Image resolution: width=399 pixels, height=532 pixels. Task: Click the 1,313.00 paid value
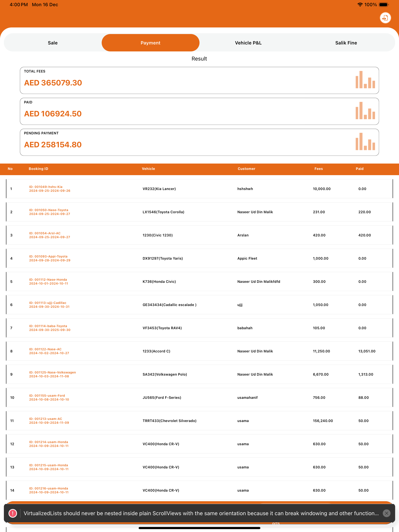click(366, 374)
